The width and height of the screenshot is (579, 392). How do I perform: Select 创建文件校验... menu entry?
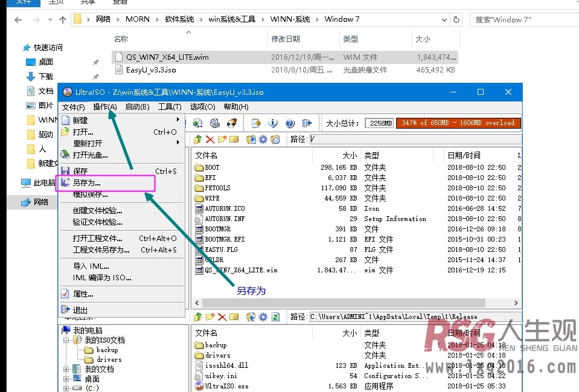(x=121, y=211)
